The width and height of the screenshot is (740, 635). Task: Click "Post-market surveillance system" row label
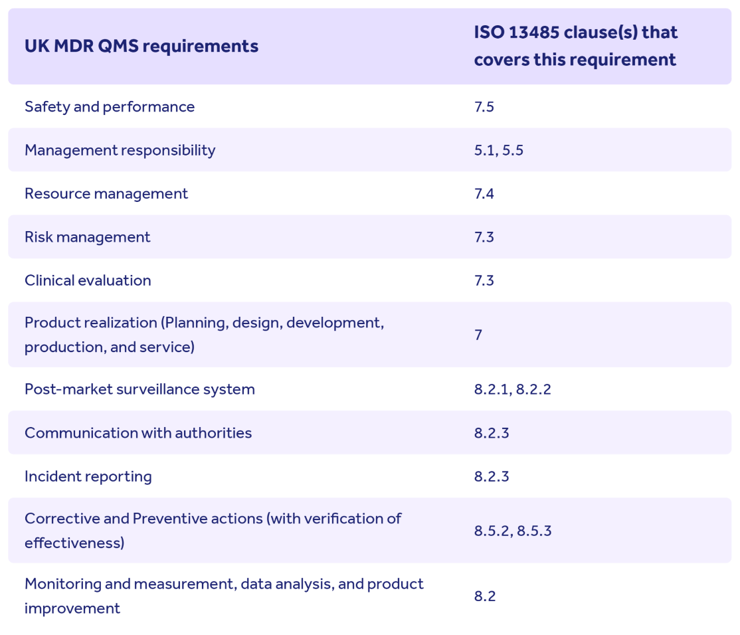pyautogui.click(x=139, y=389)
